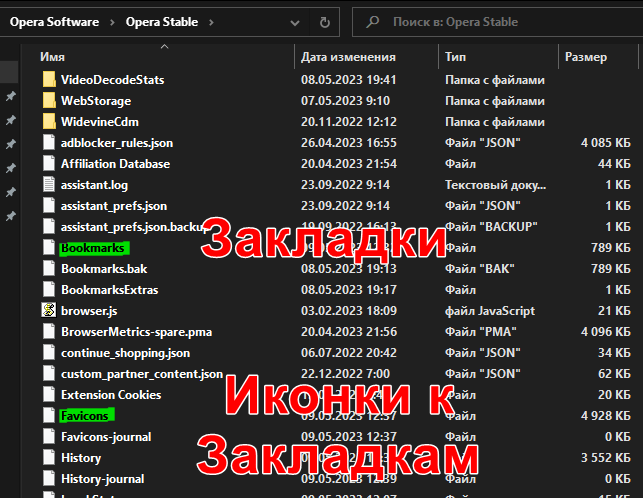Click the type файл JavaScript
Screen dimensions: 643x498
[490, 311]
